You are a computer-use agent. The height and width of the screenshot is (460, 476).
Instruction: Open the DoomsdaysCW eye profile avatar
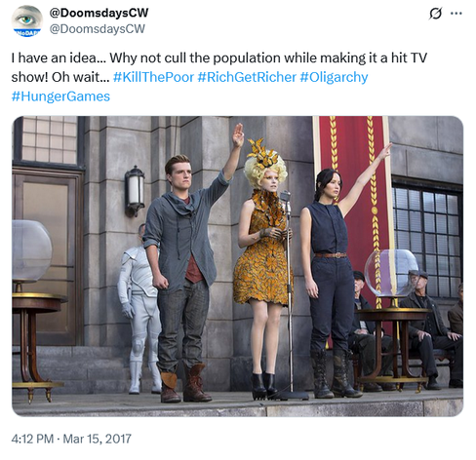pos(27,21)
